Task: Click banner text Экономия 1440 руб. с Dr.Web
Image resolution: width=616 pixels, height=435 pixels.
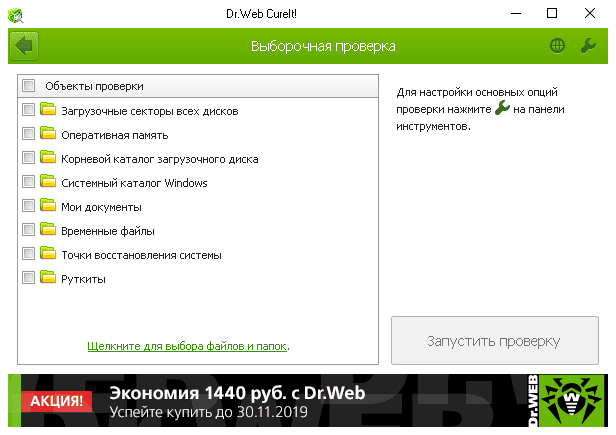Action: pyautogui.click(x=237, y=393)
